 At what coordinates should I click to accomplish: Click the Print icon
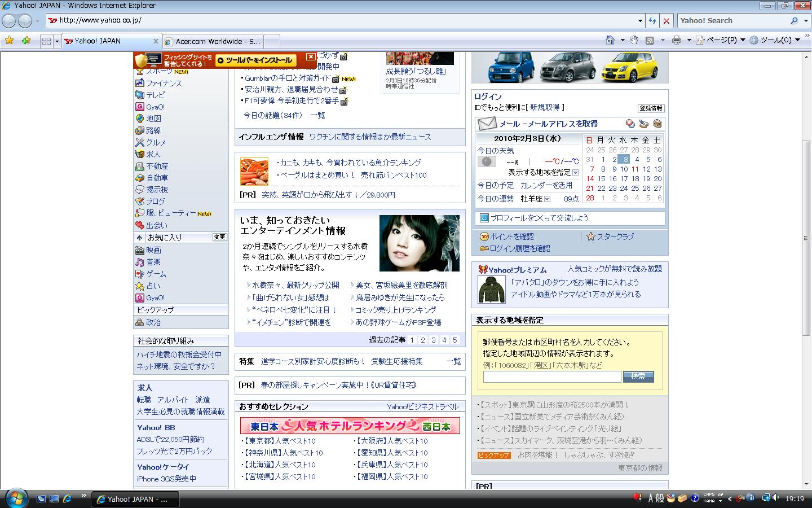(x=677, y=40)
